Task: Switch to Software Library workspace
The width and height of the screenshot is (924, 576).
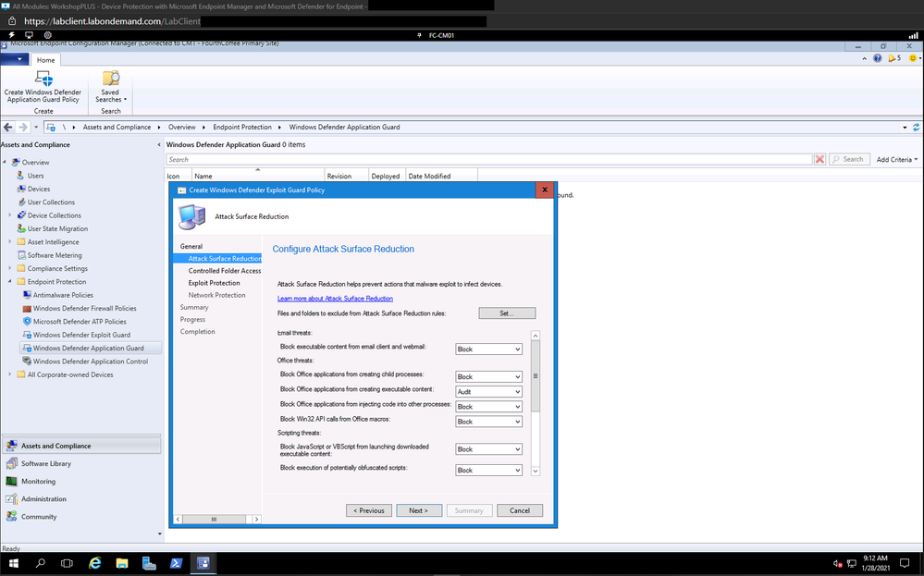Action: coord(46,463)
